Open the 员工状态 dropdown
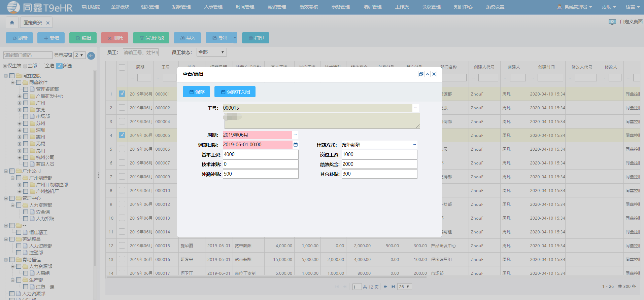The image size is (644, 300). (211, 52)
